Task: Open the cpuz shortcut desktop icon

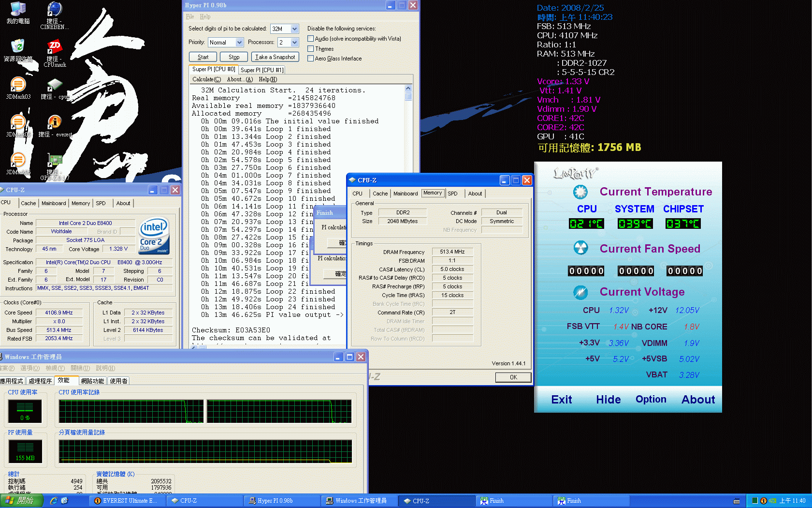Action: pos(55,88)
